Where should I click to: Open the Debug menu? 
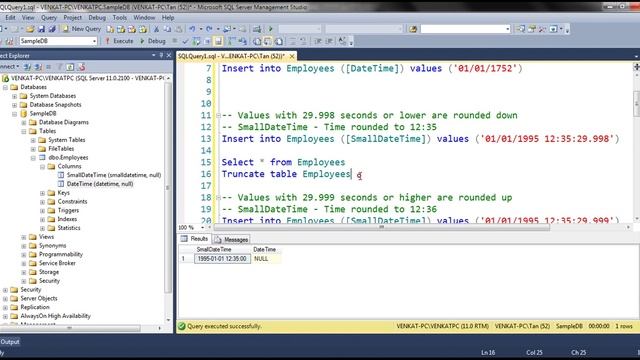coord(97,18)
